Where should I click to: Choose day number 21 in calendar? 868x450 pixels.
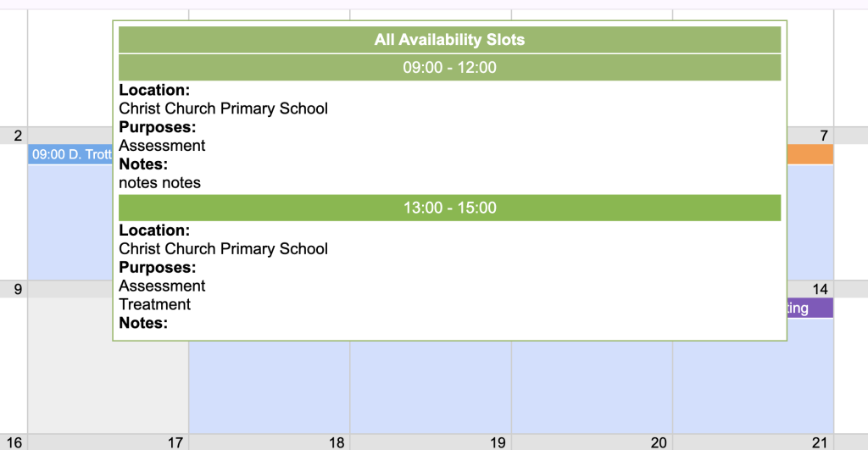pyautogui.click(x=820, y=442)
